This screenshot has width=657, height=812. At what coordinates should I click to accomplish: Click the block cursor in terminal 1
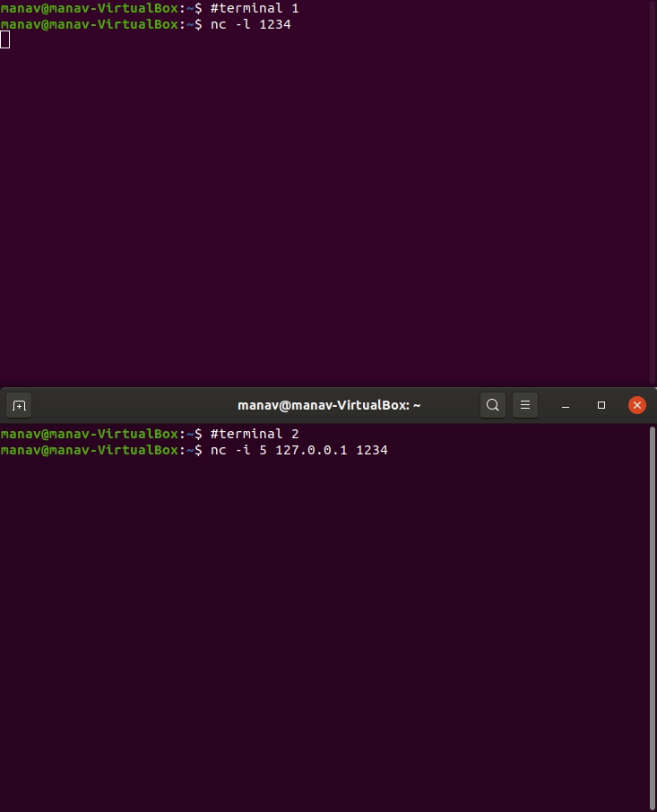[x=5, y=39]
